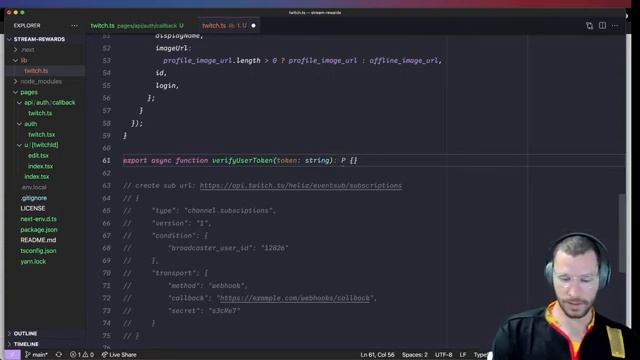Place cursor on profile_image_url.length expression

[x=212, y=60]
